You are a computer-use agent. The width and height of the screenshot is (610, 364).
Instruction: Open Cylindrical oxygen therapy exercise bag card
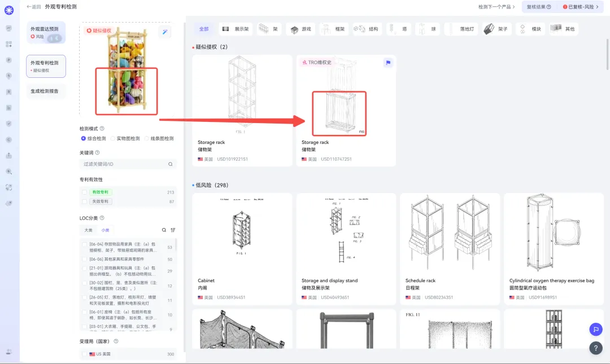tap(554, 249)
